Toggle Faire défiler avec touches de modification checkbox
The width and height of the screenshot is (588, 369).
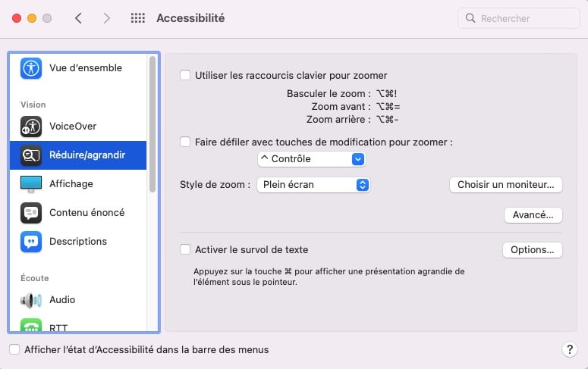(185, 142)
